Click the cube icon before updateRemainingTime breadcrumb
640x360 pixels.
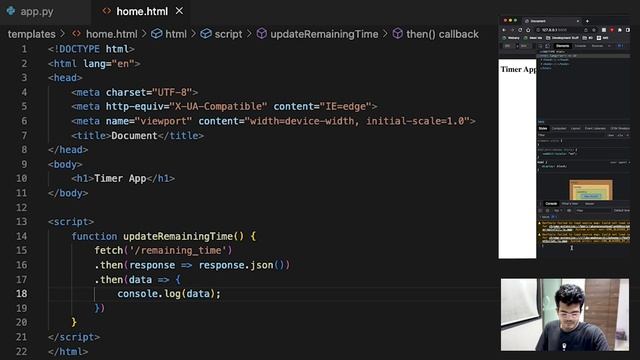[x=262, y=34]
